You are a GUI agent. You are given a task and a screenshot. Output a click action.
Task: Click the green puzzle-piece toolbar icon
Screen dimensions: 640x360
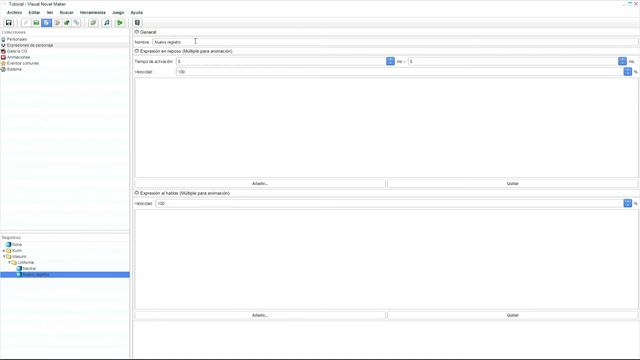(x=67, y=23)
